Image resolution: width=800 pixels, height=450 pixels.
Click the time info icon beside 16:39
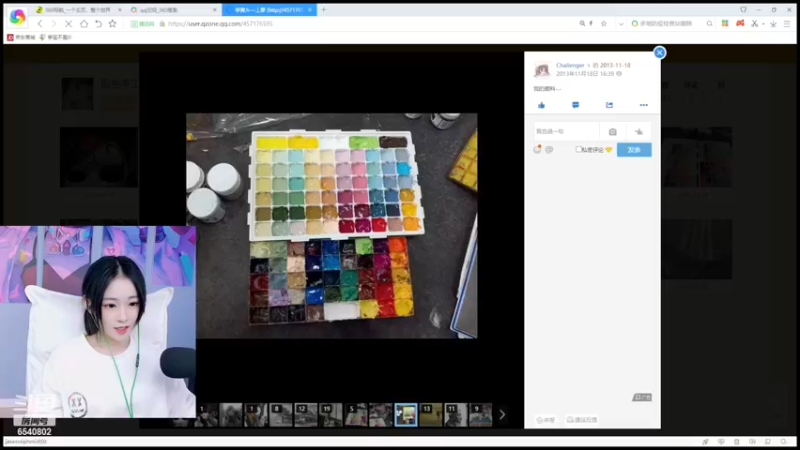click(619, 74)
